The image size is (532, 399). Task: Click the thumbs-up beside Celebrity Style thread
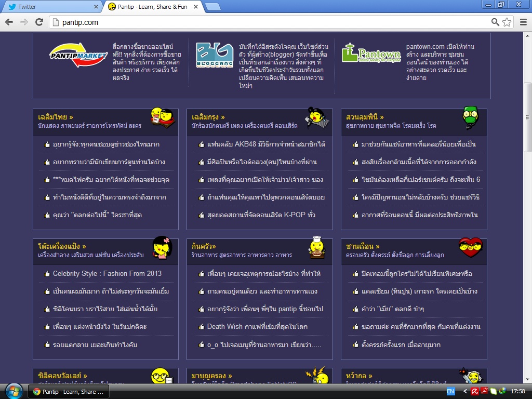coord(47,274)
